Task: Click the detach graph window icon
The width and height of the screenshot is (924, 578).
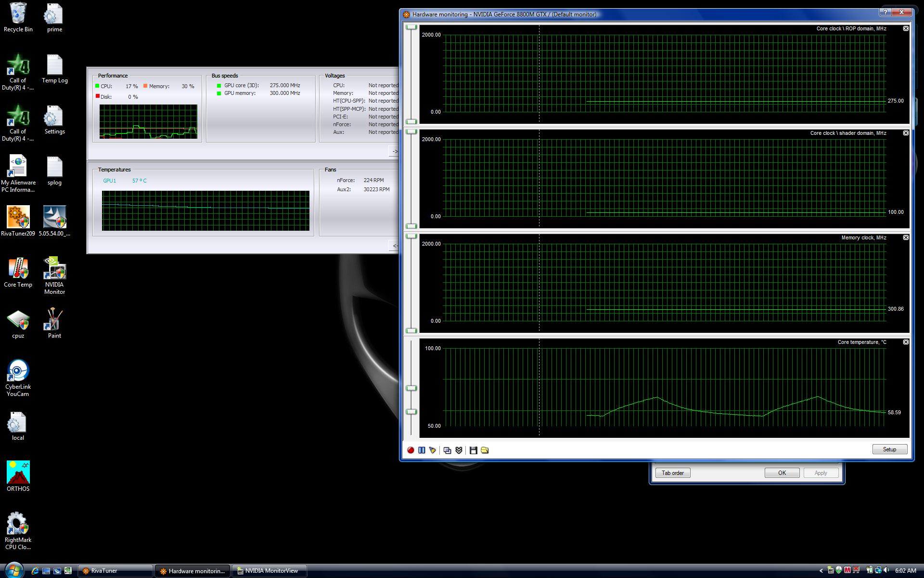Action: pos(447,450)
